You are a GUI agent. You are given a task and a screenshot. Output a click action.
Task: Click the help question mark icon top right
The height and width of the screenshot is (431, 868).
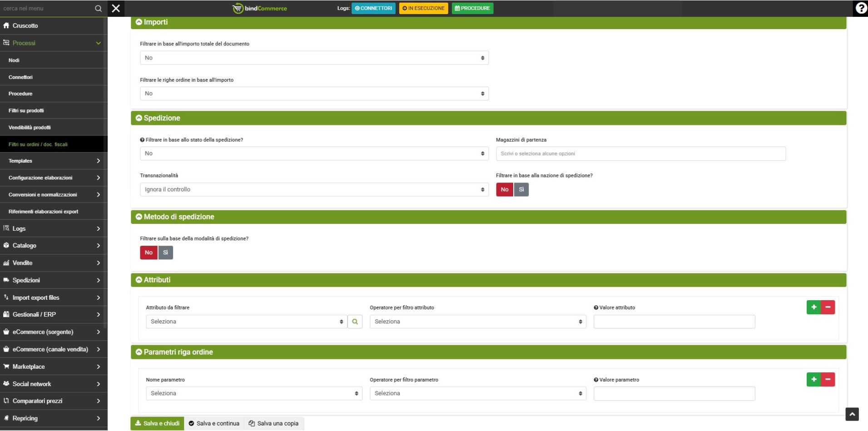861,8
